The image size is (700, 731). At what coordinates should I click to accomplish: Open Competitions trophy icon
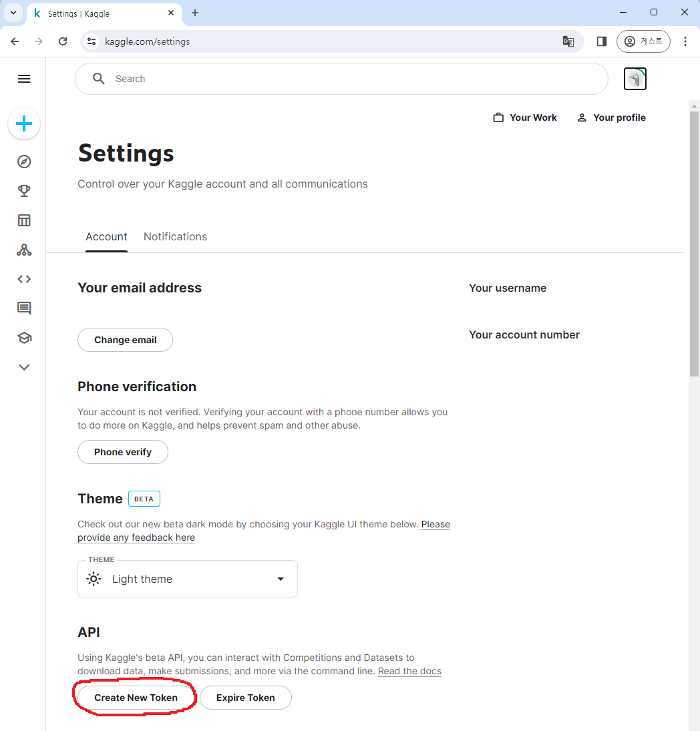pos(24,191)
